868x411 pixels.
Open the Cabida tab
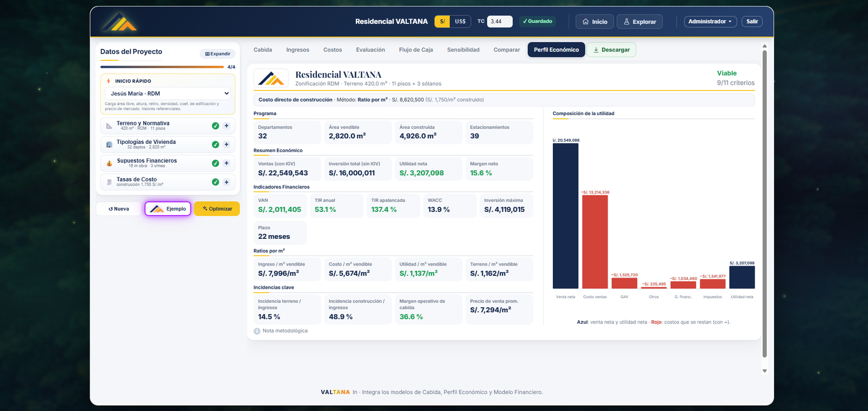(x=263, y=50)
